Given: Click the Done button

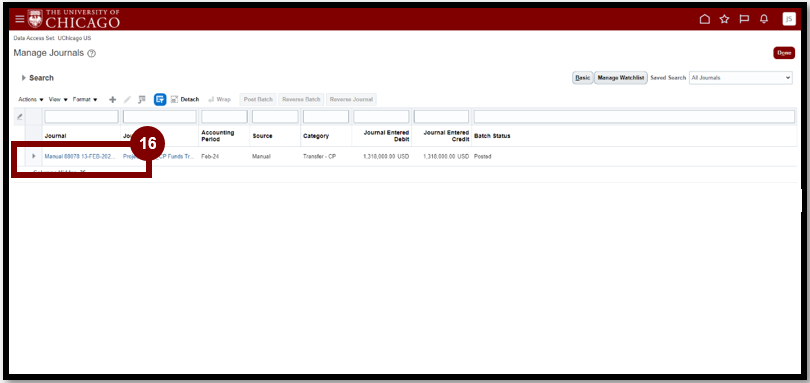Looking at the screenshot, I should point(784,53).
